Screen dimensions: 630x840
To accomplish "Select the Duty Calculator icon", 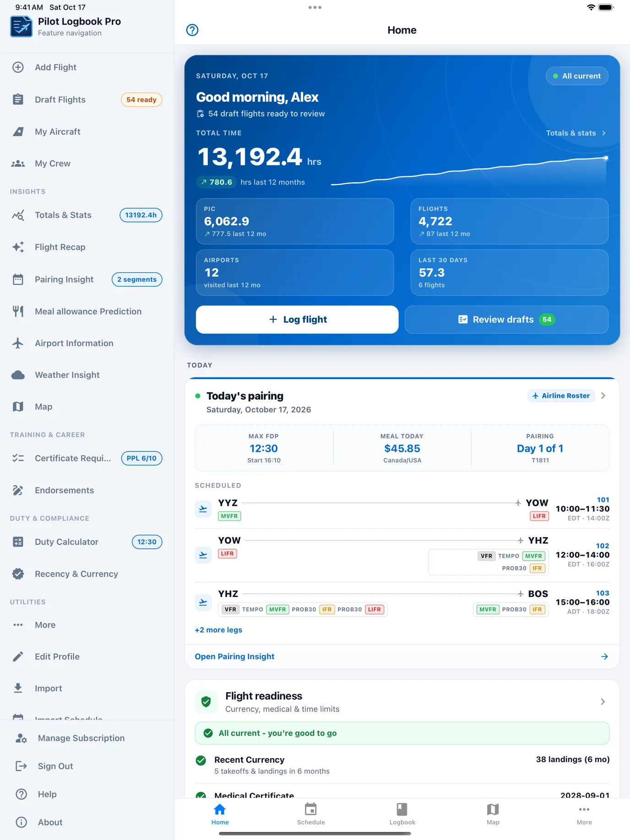I will 18,542.
